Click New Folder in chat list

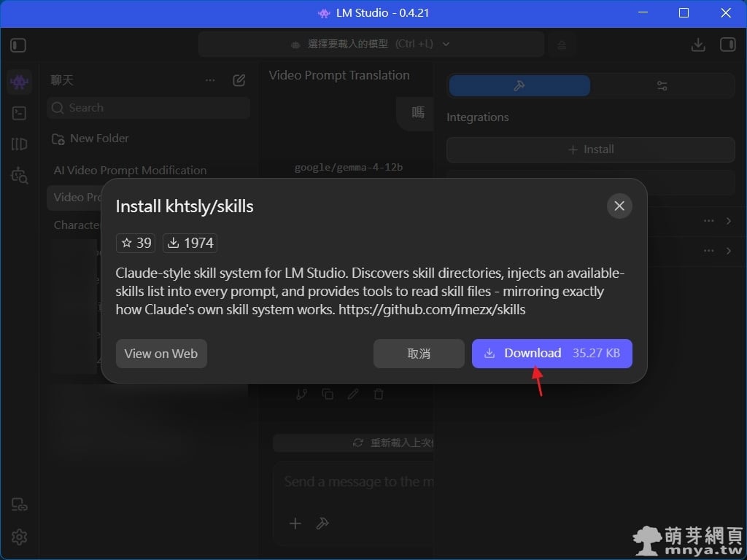coord(90,139)
